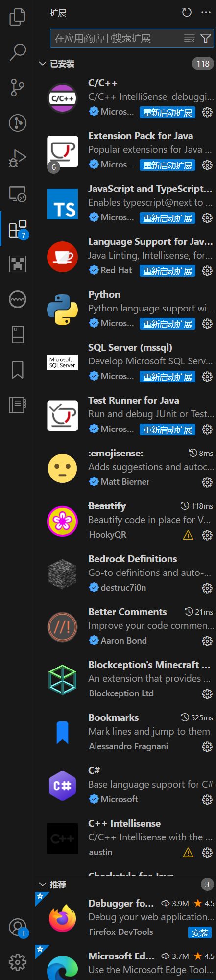Collapse the 推荐 section
The width and height of the screenshot is (216, 980).
tap(43, 884)
